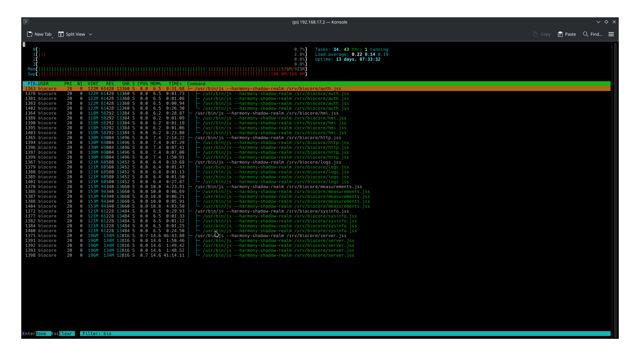Click the keep-above diamond icon in title bar
Viewport: 640px width, 364px height.
[606, 22]
